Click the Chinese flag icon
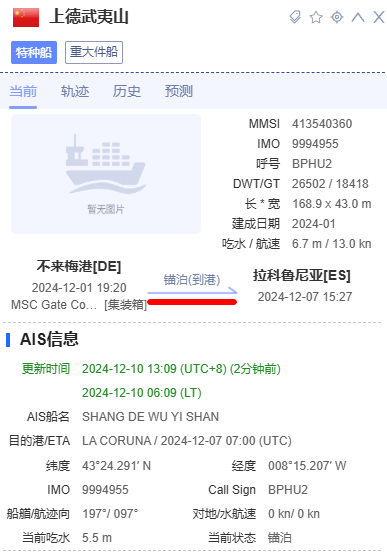The height and width of the screenshot is (553, 387). pyautogui.click(x=26, y=17)
